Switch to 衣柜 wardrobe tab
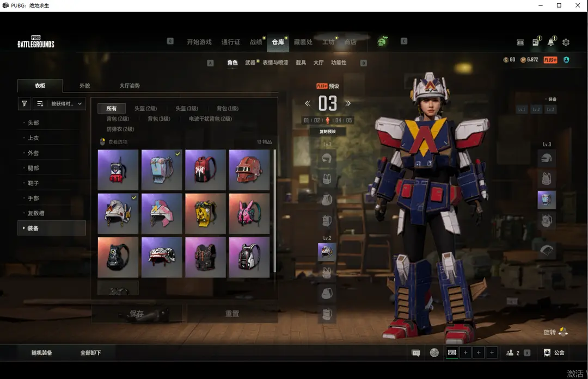This screenshot has width=588, height=379. tap(40, 86)
